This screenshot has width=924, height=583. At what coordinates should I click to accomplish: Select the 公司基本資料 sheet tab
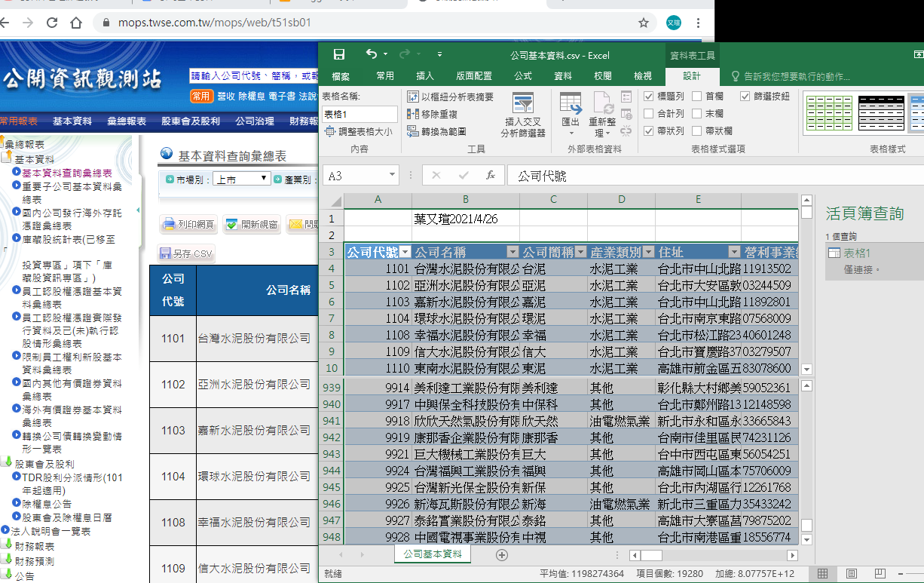433,554
